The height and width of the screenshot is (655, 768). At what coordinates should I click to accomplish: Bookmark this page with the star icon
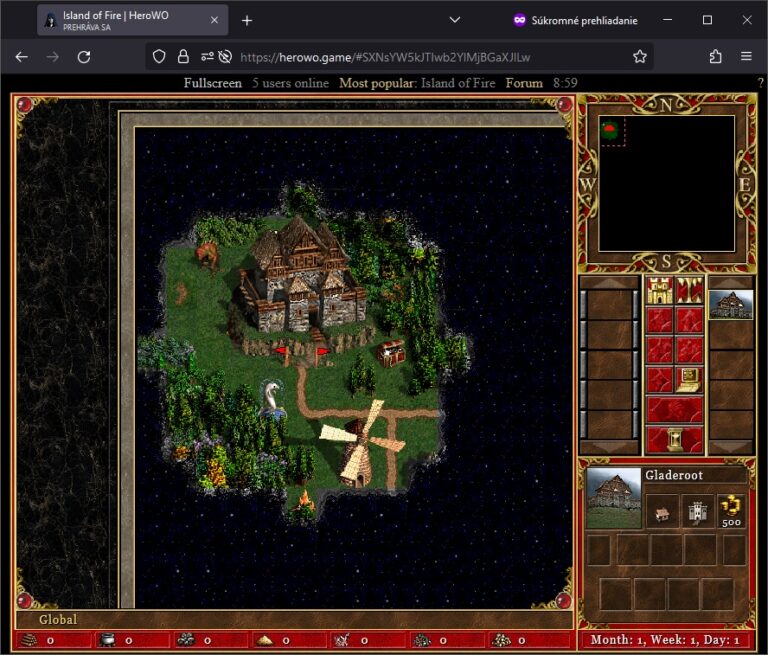coord(640,57)
